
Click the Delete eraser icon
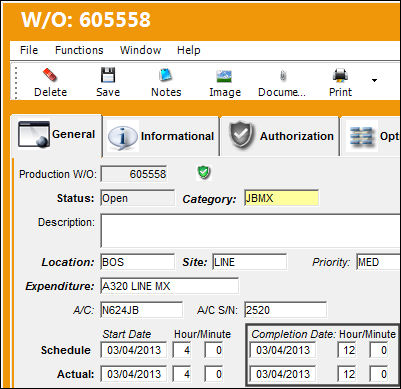coord(50,75)
